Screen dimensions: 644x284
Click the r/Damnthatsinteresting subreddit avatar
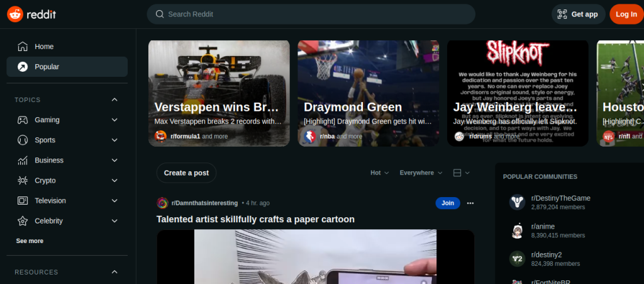click(162, 203)
